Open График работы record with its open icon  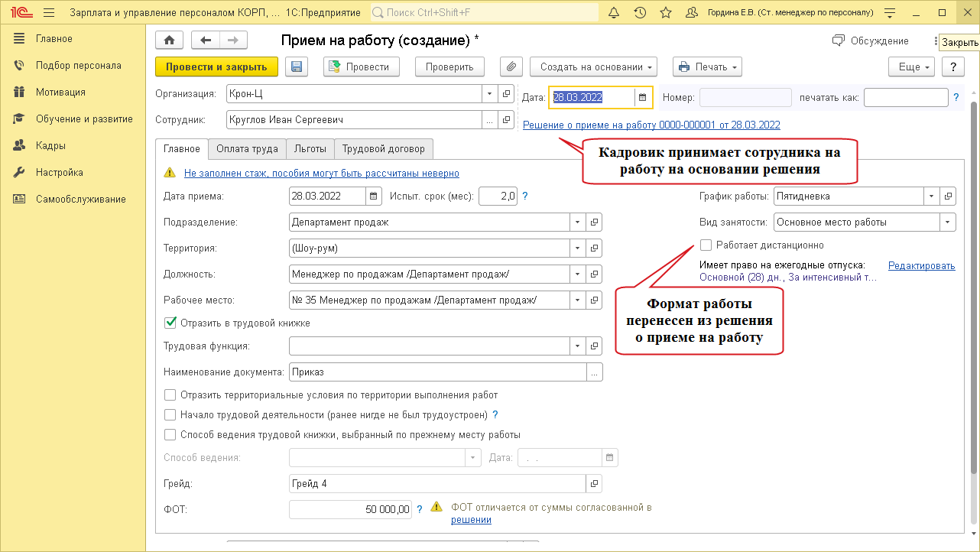click(949, 196)
